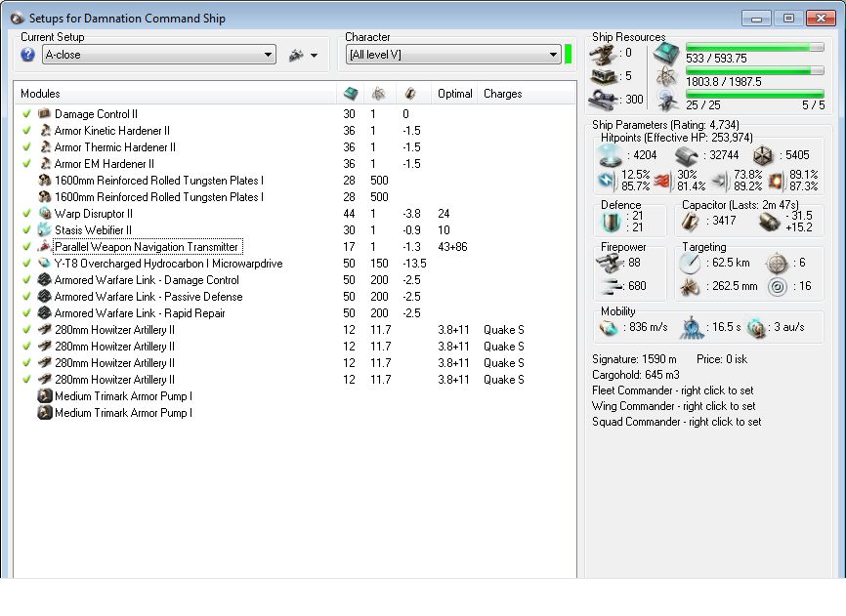The image size is (846, 616).
Task: Select the Parallel Weapon Navigation Transmitter row
Action: (296, 247)
